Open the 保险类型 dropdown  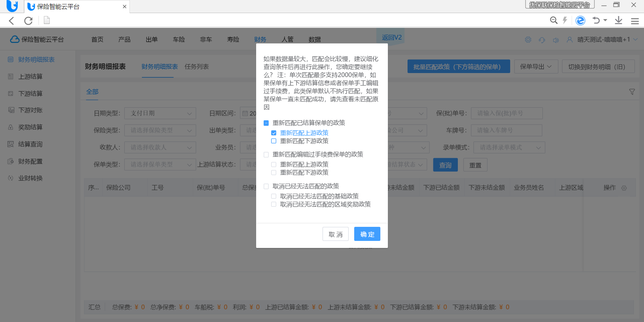(160, 130)
